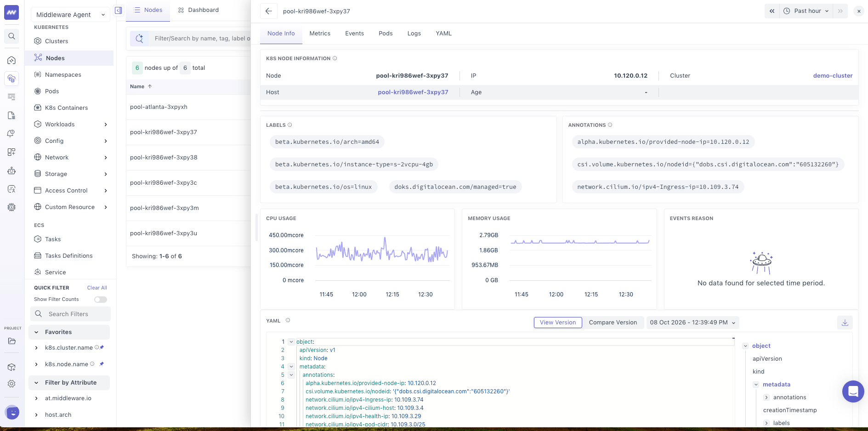Screen dimensions: 868x431
Task: Download the YAML file
Action: point(845,323)
